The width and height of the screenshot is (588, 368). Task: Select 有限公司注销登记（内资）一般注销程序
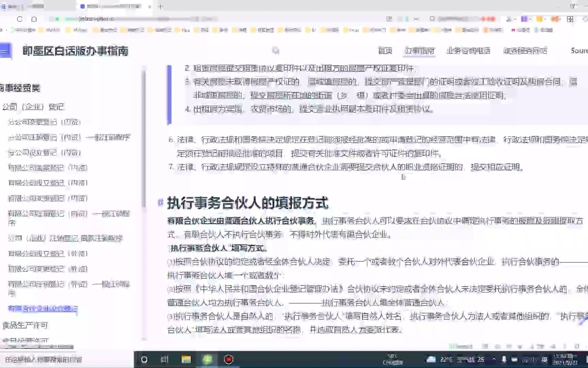coord(69,218)
